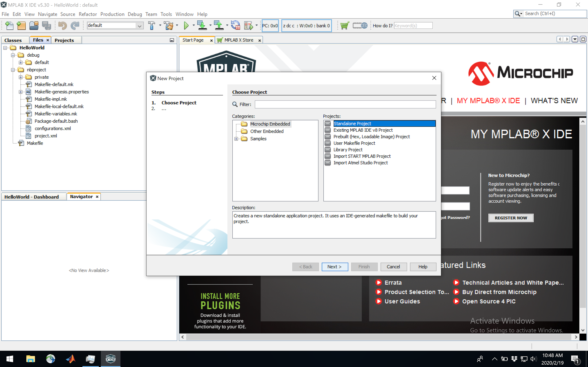This screenshot has height=367, width=588.
Task: Open the MPLAB X Store cart icon
Action: click(345, 25)
